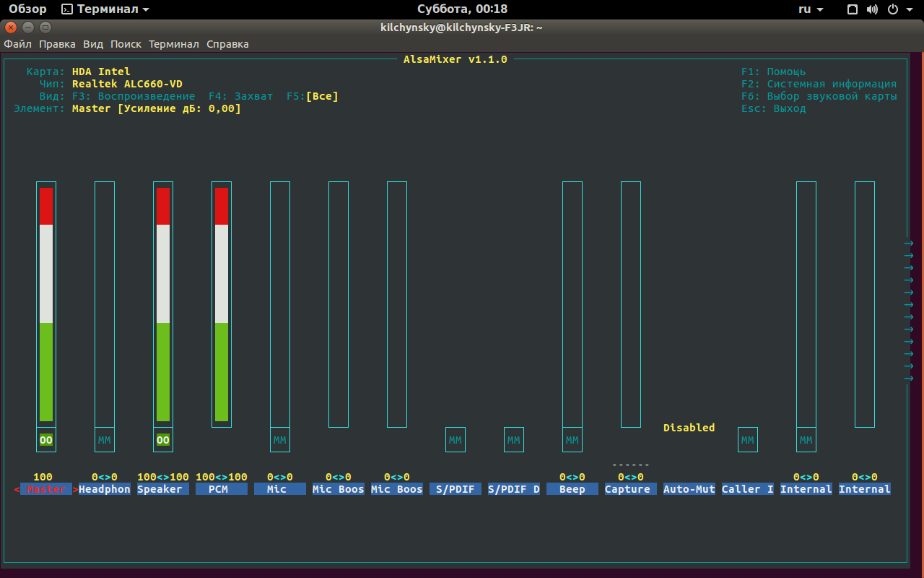Toggle the Mic MM mute box
Viewport: 924px width, 578px height.
(x=280, y=440)
